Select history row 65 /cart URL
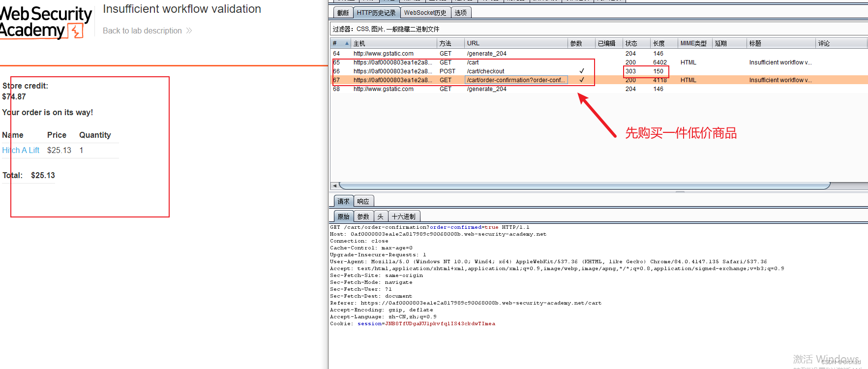Viewport: 868px width, 369px height. point(473,62)
